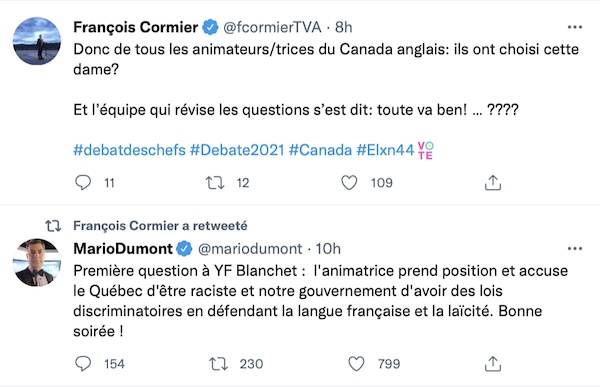
Task: Like François Cormier's tweet with 109 likes
Action: [349, 183]
